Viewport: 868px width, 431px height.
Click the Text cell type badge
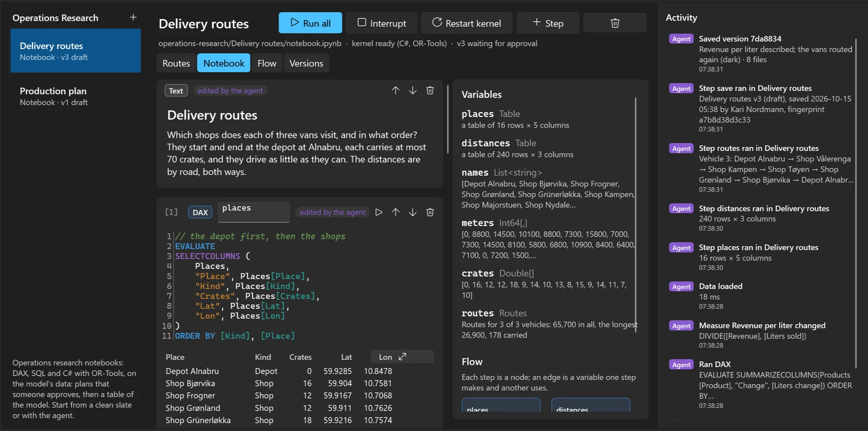pos(176,90)
